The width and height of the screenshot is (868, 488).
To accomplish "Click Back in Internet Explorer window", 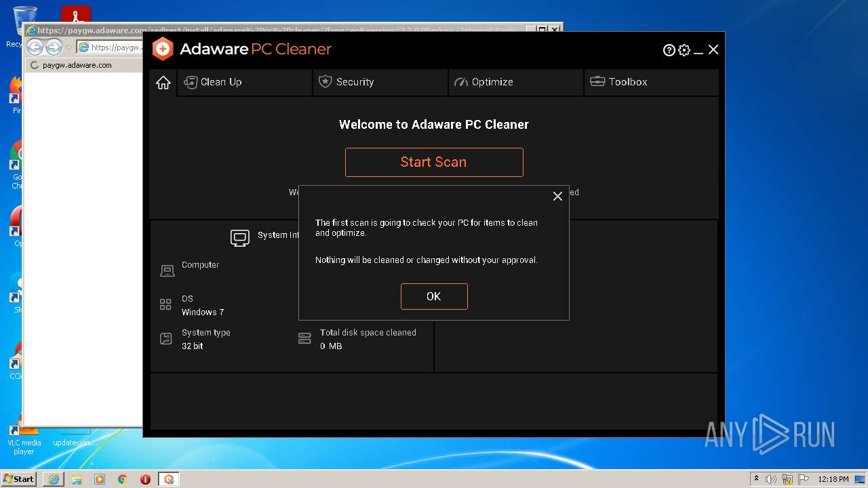I will coord(35,47).
